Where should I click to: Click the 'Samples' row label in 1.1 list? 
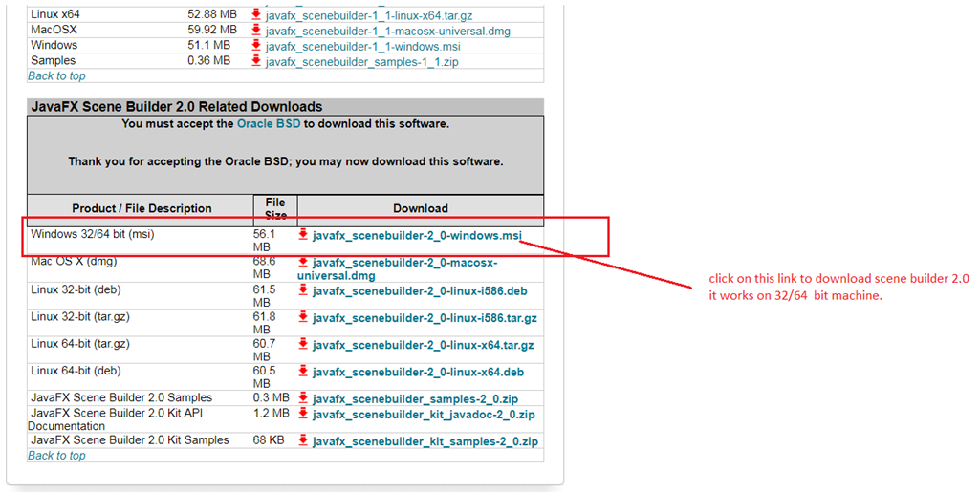tap(54, 60)
